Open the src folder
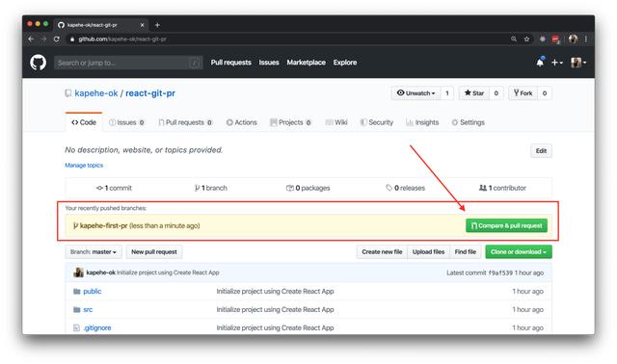The width and height of the screenshot is (617, 364). click(88, 310)
